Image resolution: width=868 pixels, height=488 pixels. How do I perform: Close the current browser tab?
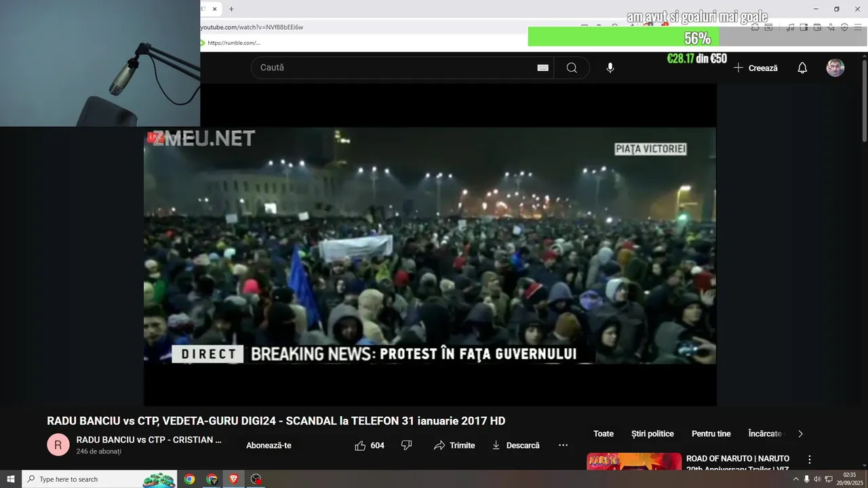(215, 9)
